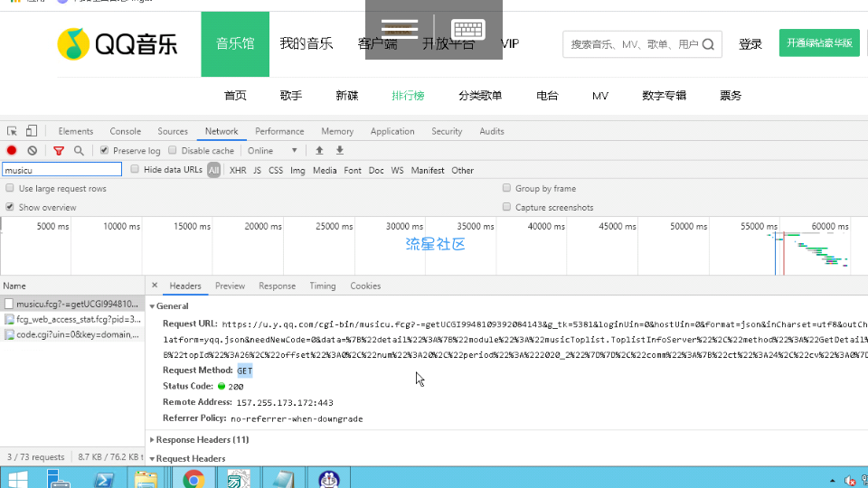This screenshot has width=868, height=488.
Task: Click the 开通绿钻豪华版 button
Action: tap(819, 43)
